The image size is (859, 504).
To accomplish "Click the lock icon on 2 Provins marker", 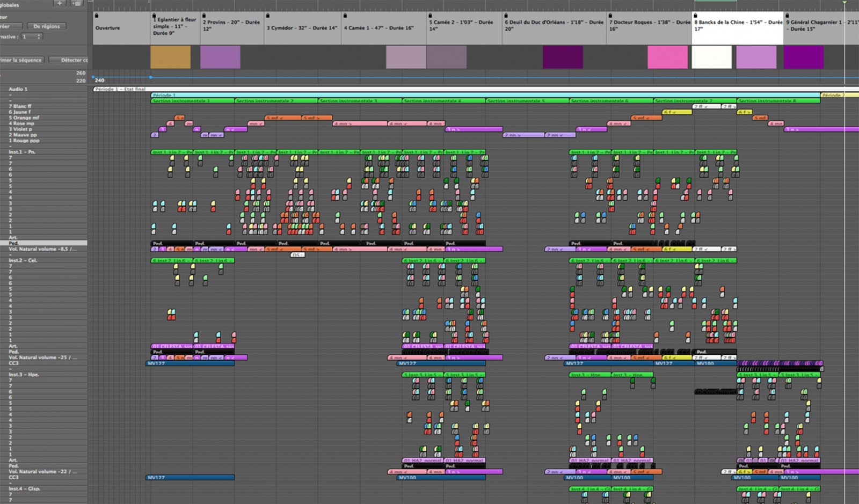I will click(x=204, y=16).
